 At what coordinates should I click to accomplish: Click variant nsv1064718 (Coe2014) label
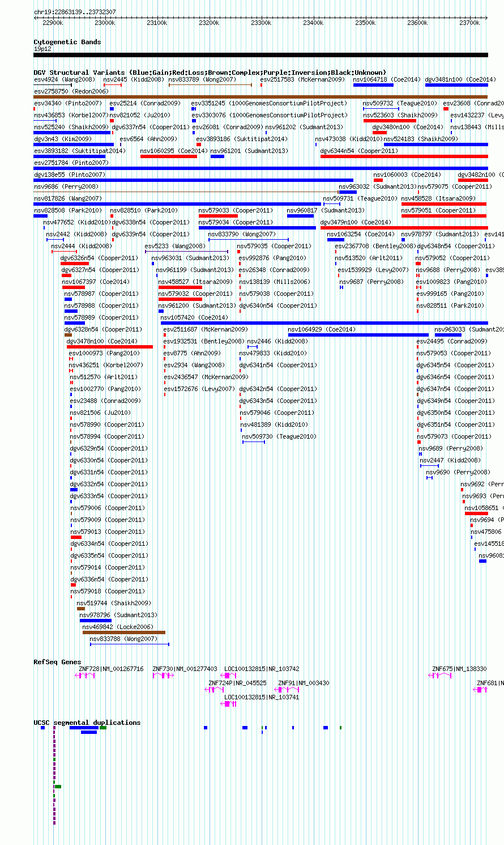click(387, 79)
